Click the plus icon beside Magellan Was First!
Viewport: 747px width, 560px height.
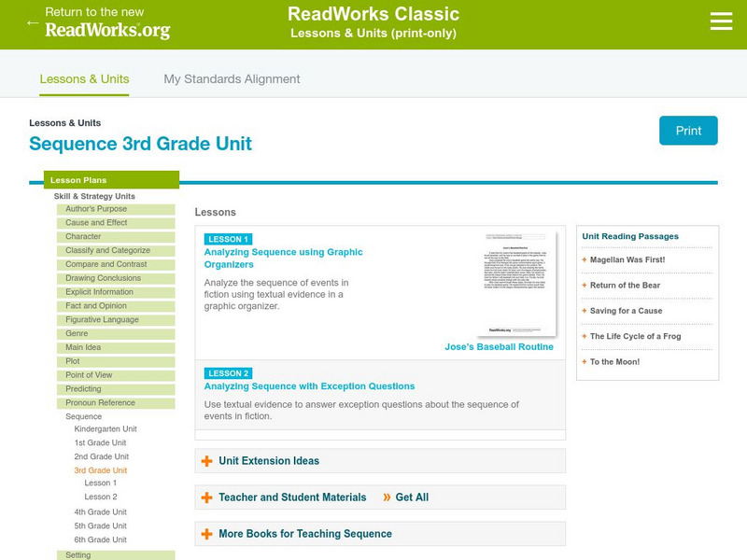585,260
